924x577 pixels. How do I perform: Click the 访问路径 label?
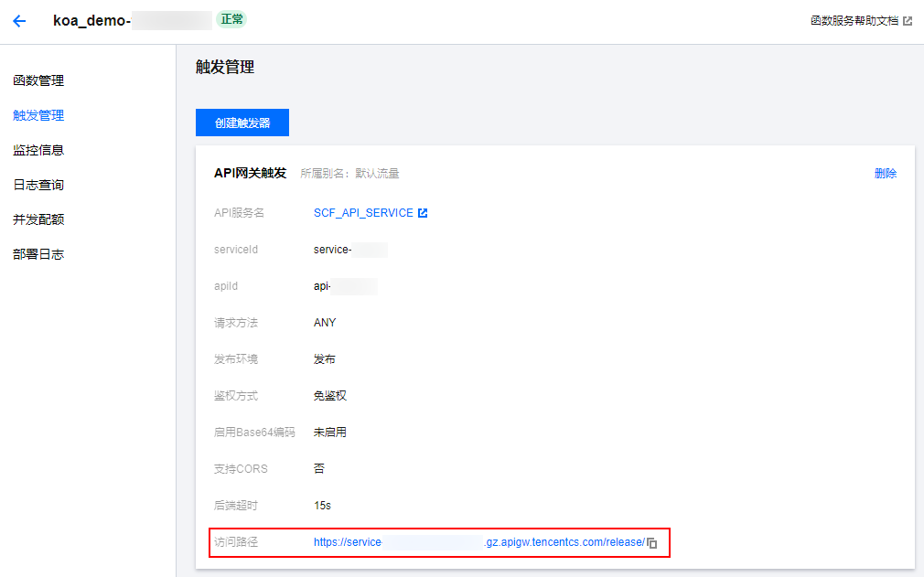[x=236, y=542]
